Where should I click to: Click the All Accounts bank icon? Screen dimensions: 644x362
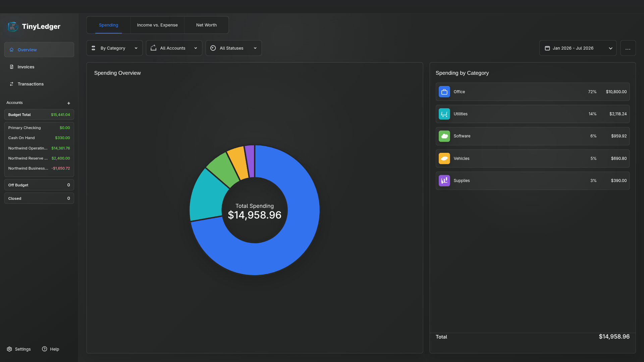click(x=153, y=48)
